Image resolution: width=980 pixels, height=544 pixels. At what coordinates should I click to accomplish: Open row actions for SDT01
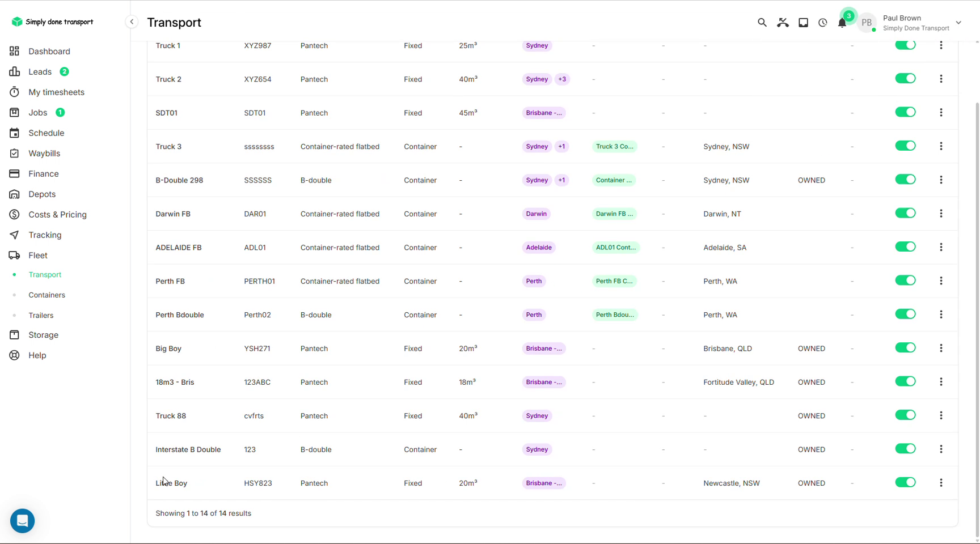[x=941, y=112]
